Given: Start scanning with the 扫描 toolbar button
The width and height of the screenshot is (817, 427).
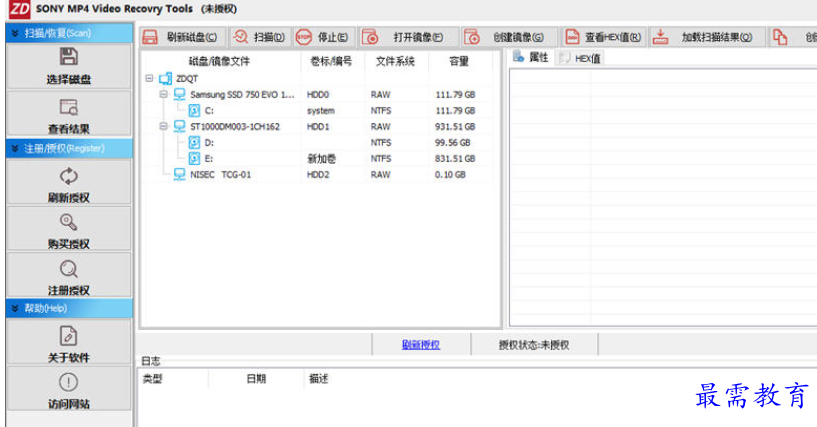Looking at the screenshot, I should (260, 37).
